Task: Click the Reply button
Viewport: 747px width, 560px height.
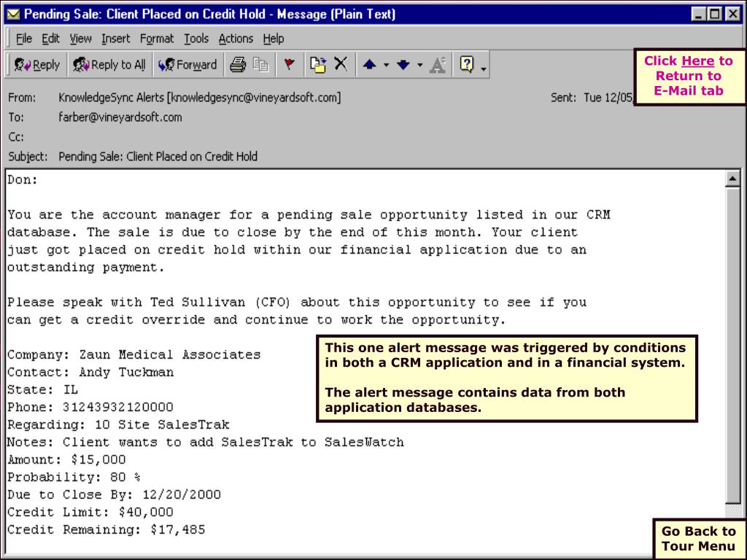Action: [36, 65]
